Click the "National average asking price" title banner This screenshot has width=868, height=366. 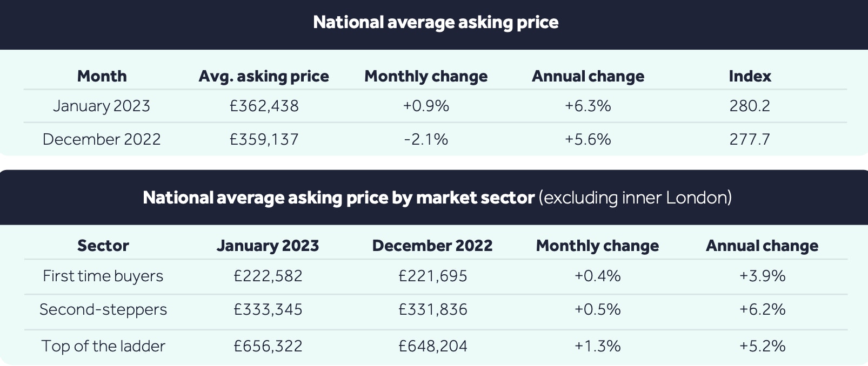point(436,22)
